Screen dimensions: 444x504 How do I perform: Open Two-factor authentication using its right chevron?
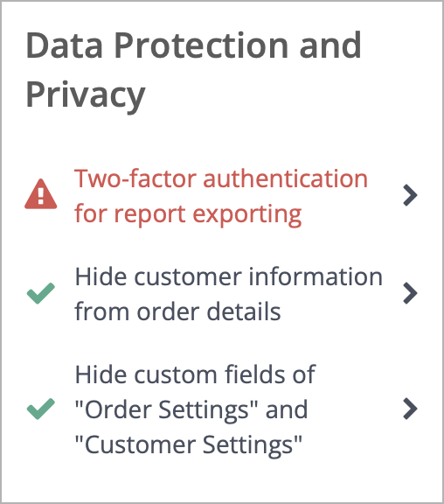410,195
